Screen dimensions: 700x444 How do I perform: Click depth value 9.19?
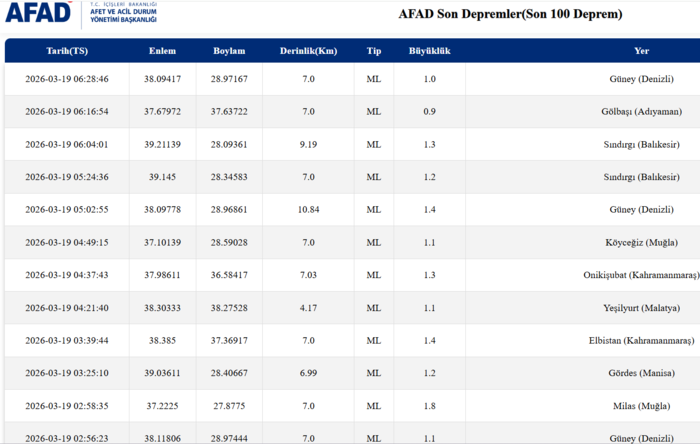tap(308, 145)
